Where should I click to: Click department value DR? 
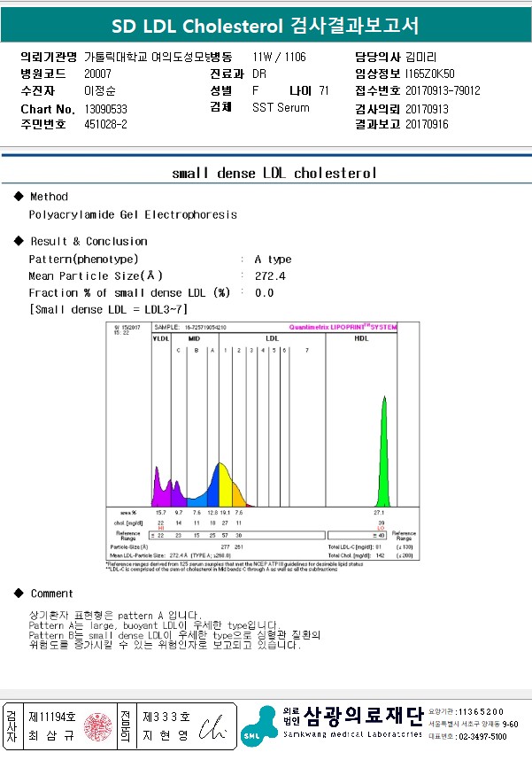[259, 74]
